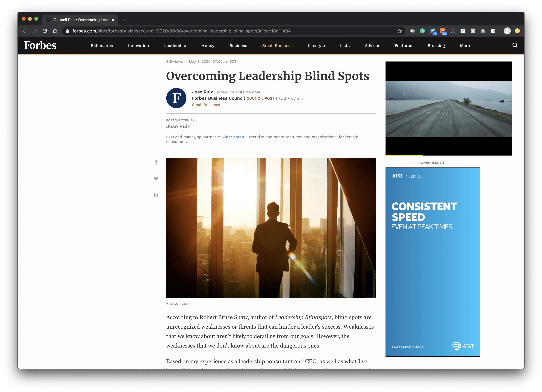This screenshot has width=542, height=392.
Task: Click the AT&T Internet advertisement
Action: click(x=433, y=262)
